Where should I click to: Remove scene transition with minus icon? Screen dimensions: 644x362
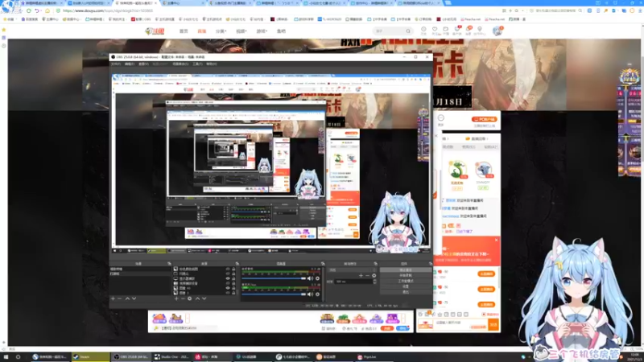(367, 275)
